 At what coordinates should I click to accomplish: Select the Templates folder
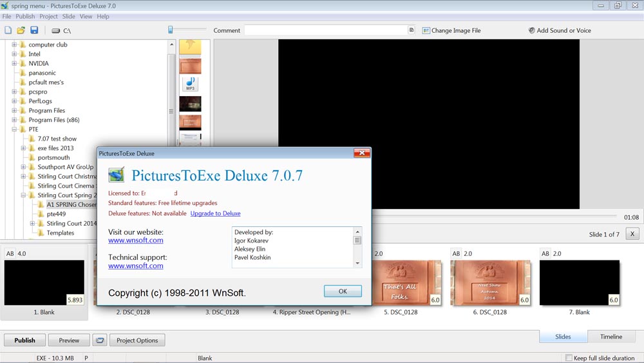[61, 233]
